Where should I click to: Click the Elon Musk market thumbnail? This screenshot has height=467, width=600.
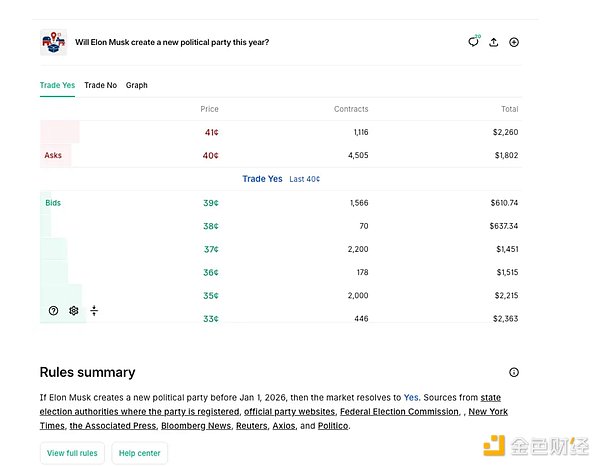point(53,42)
